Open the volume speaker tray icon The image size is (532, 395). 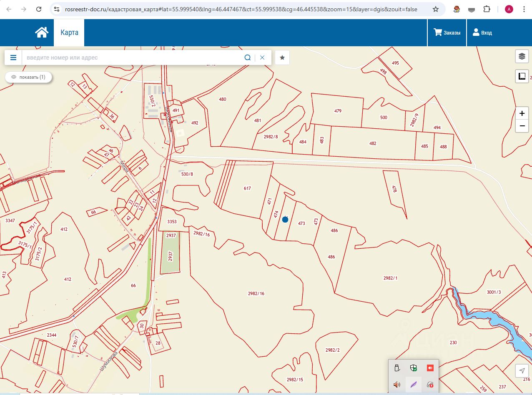tap(396, 385)
